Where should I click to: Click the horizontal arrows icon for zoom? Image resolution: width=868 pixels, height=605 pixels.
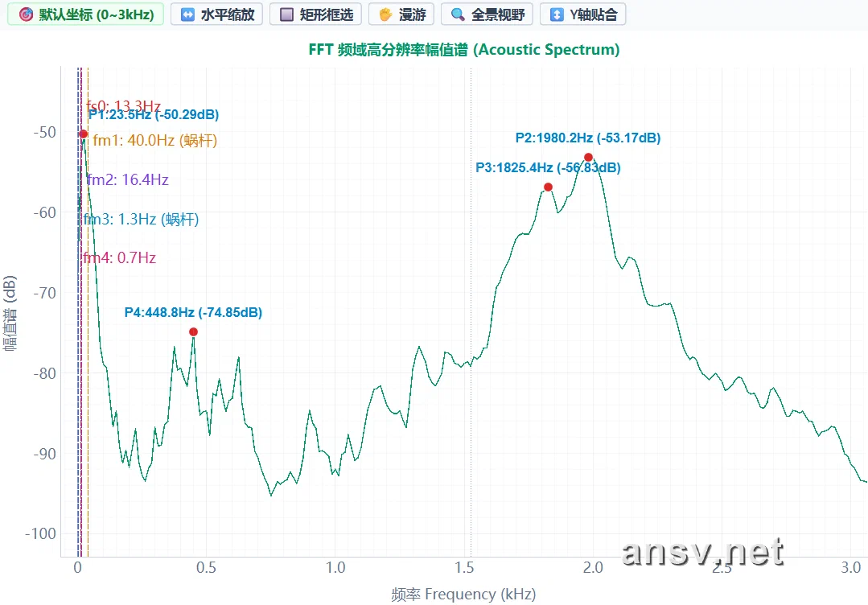pos(187,14)
